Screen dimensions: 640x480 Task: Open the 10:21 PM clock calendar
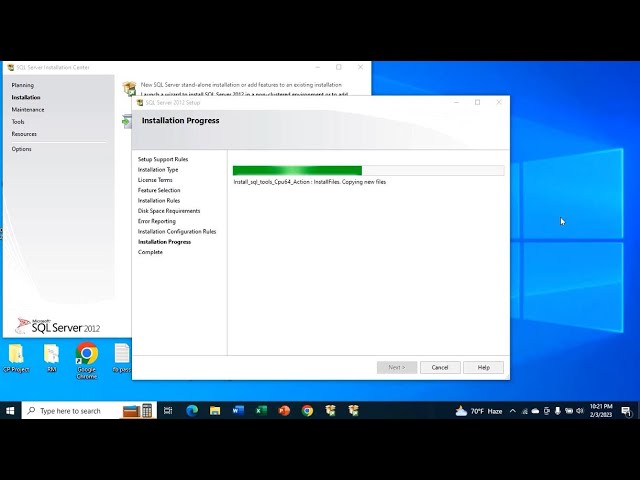601,411
